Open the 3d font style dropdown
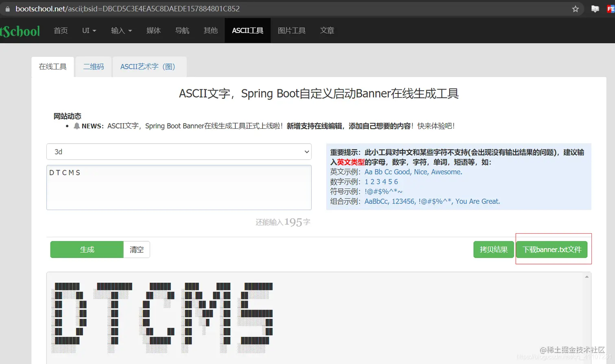Screen dimensions: 615x364 coord(179,152)
